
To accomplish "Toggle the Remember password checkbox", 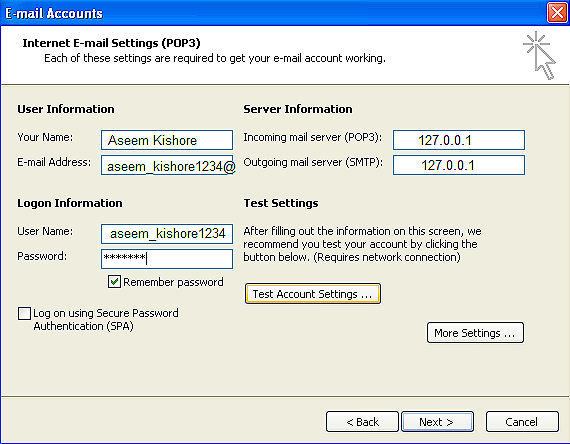I will pos(114,282).
